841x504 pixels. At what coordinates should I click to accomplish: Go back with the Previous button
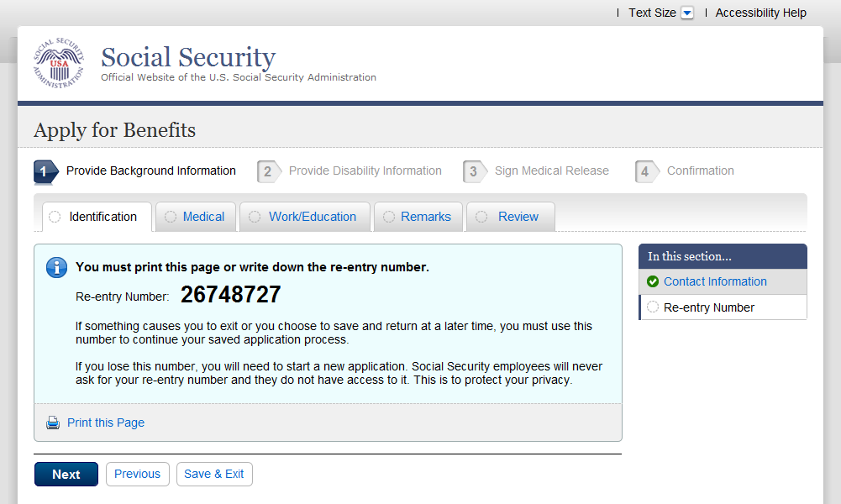137,474
